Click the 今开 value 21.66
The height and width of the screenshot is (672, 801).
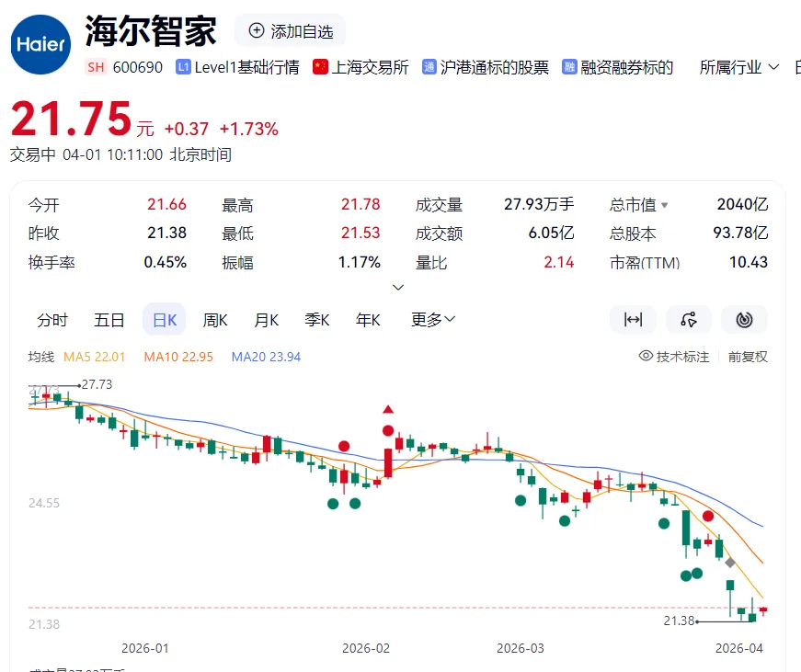(166, 204)
